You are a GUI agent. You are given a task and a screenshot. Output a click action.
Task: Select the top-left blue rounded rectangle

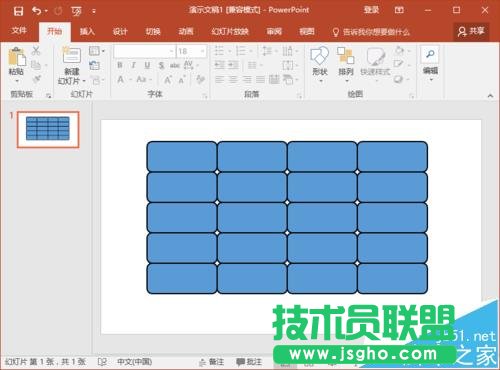coord(182,156)
